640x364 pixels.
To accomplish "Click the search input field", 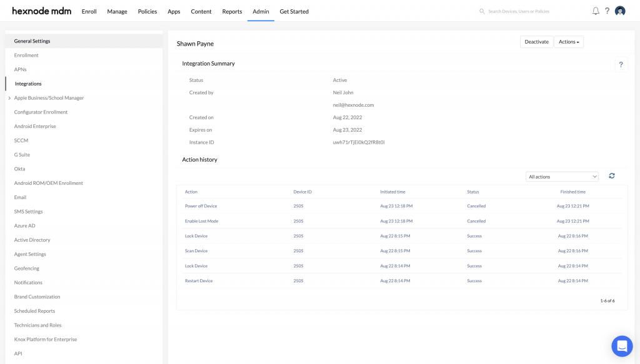I will pyautogui.click(x=519, y=11).
